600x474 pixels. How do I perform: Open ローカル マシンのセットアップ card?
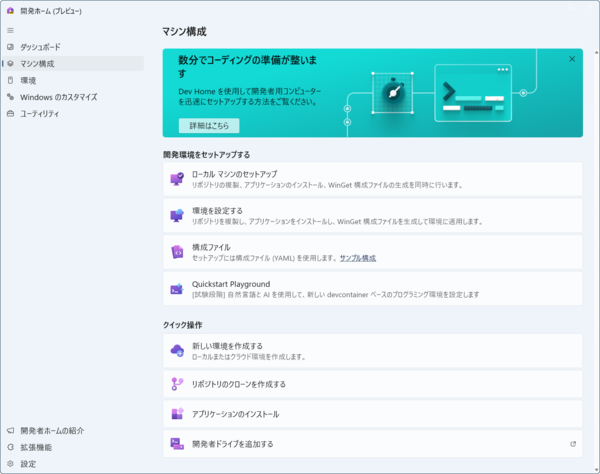[x=372, y=179]
